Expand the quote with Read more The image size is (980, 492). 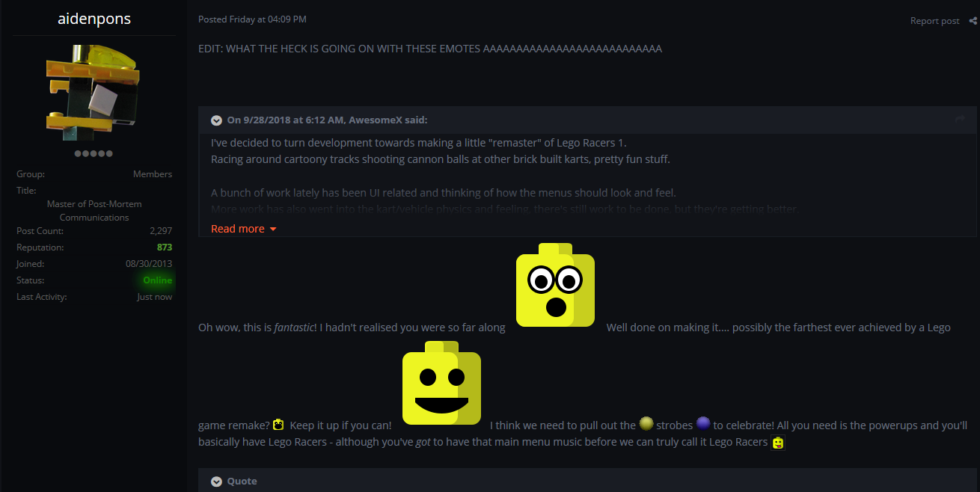click(244, 229)
